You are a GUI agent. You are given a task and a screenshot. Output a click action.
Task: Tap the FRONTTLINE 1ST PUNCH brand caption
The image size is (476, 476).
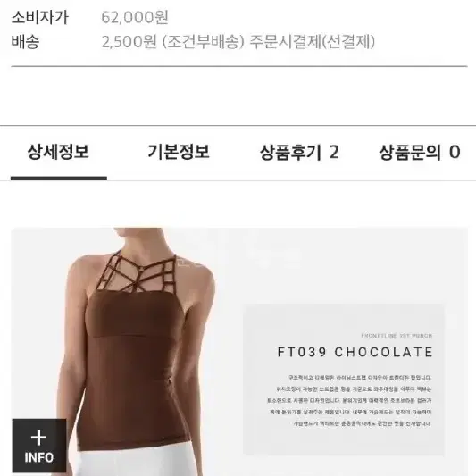tap(397, 336)
